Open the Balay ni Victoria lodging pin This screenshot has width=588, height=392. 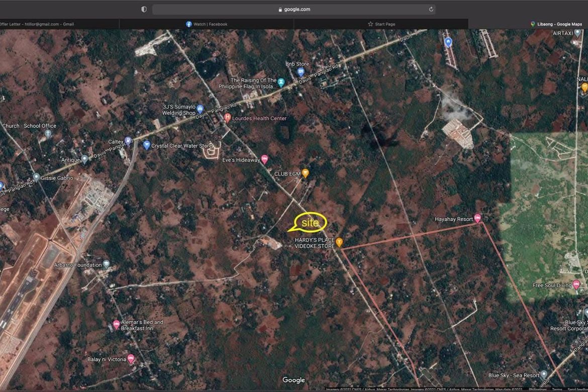click(131, 359)
